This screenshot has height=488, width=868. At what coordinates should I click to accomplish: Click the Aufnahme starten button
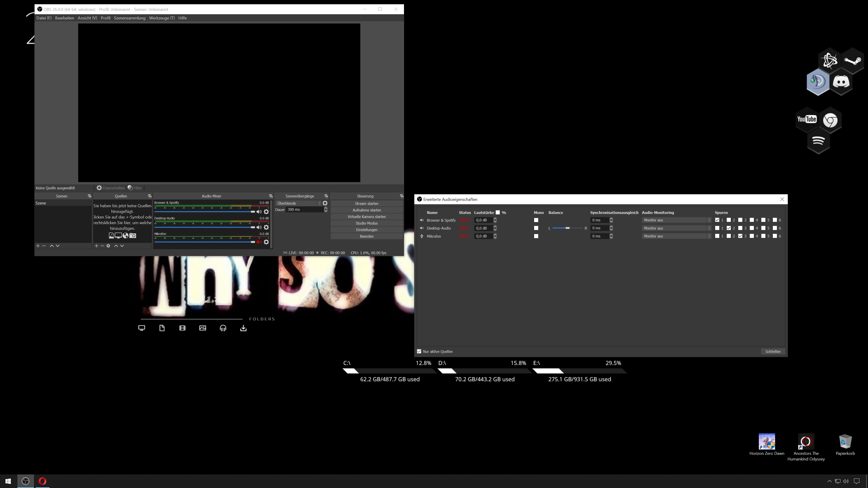click(x=367, y=210)
